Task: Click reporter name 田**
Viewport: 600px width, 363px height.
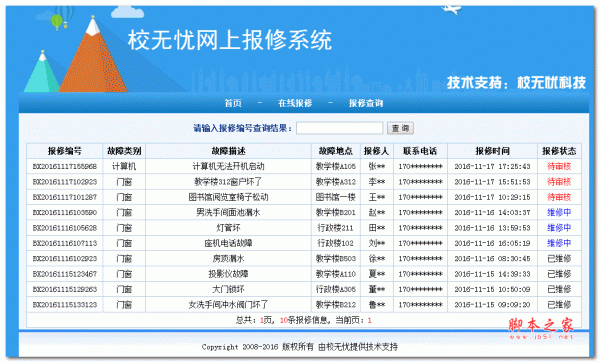Action: 377,228
